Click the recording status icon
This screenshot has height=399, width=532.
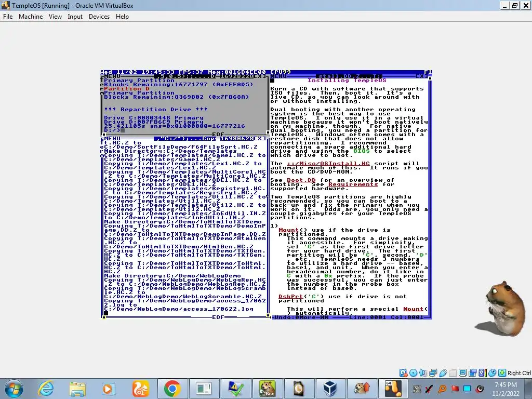coord(472,373)
